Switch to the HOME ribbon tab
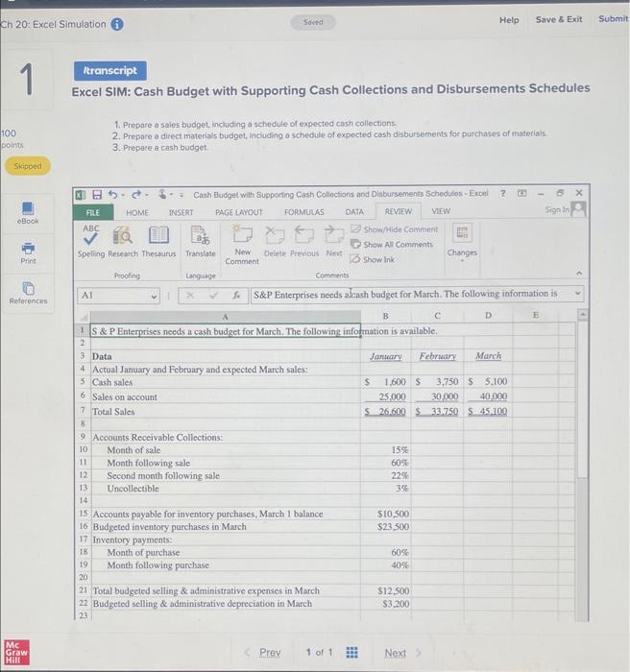This screenshot has width=630, height=672. click(137, 212)
